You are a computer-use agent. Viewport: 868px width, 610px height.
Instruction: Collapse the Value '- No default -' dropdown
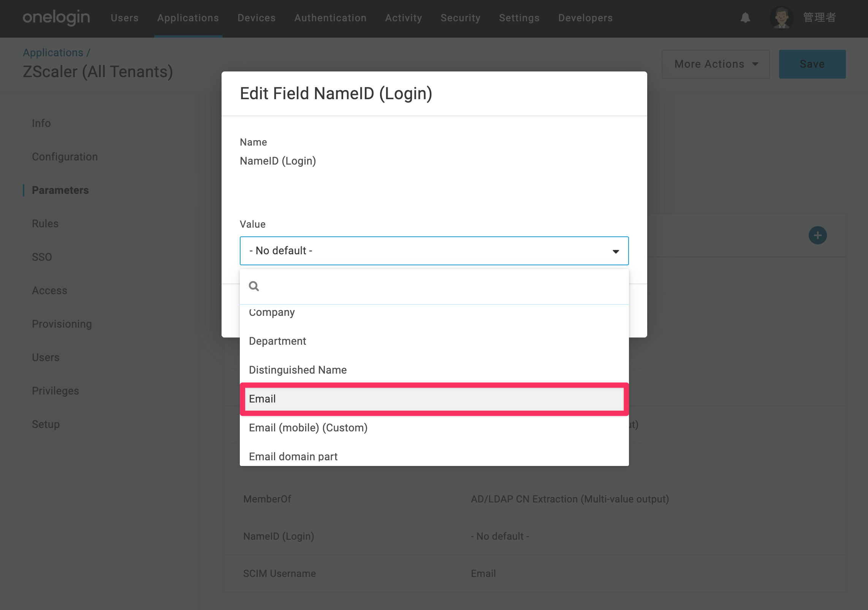(434, 251)
